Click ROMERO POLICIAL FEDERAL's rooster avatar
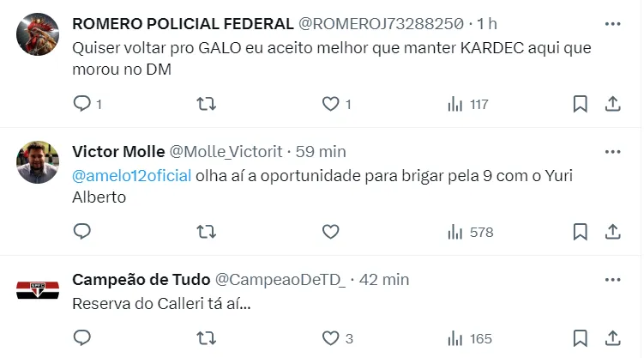The width and height of the screenshot is (644, 358). pyautogui.click(x=38, y=34)
